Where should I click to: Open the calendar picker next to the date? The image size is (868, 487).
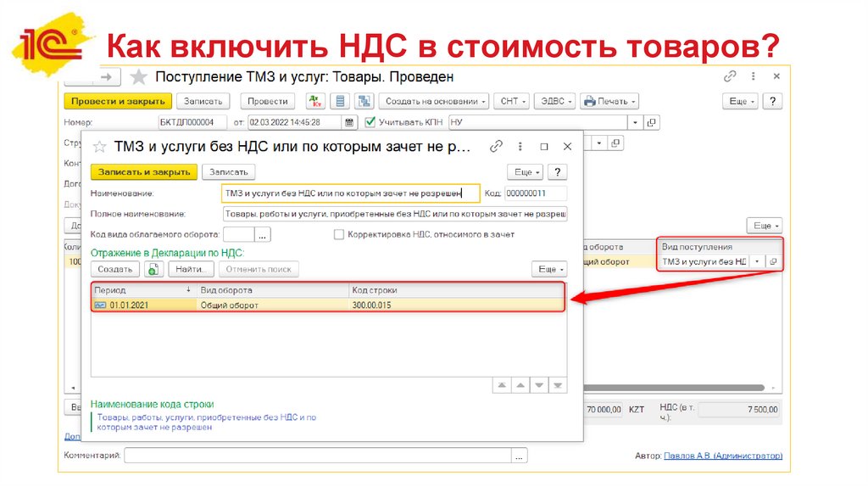click(349, 122)
